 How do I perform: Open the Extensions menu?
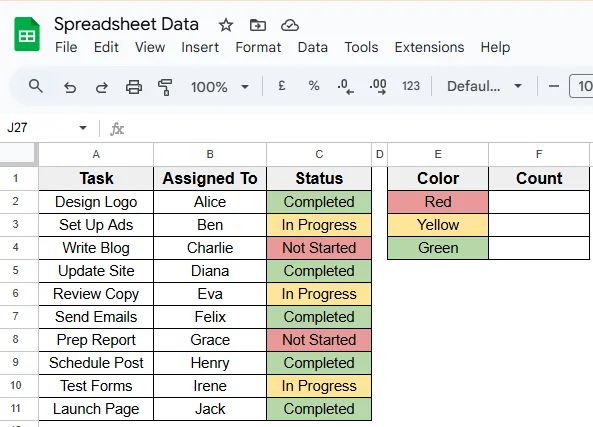[x=429, y=47]
